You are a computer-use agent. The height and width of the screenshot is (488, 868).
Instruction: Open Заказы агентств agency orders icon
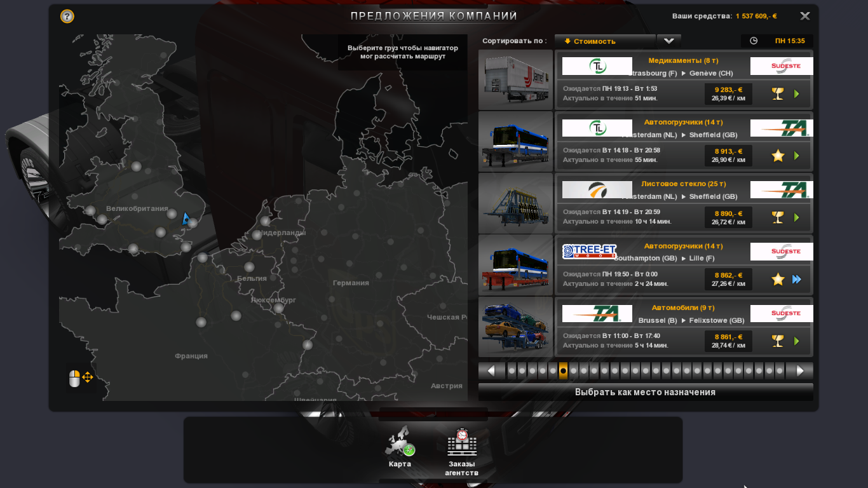click(462, 452)
